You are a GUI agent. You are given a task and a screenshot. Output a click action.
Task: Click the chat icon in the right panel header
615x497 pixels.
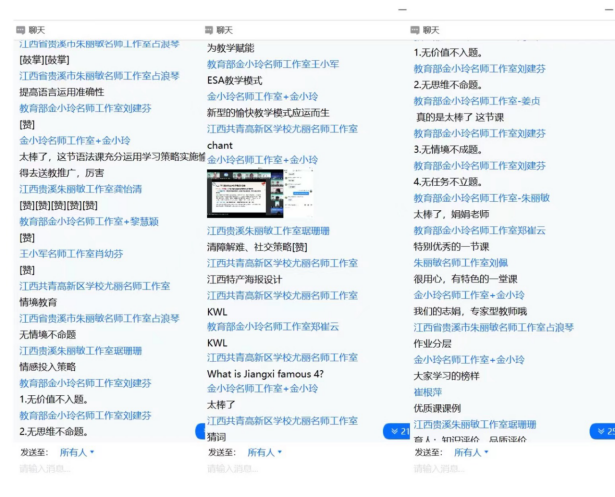pyautogui.click(x=415, y=30)
